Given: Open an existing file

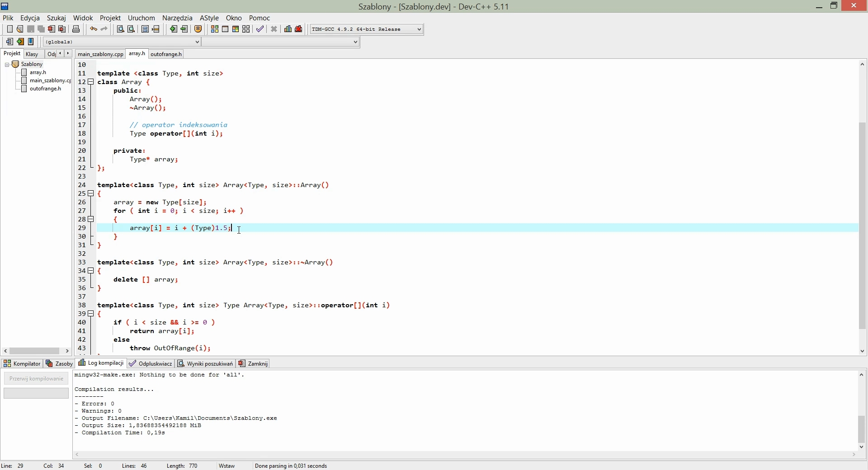Looking at the screenshot, I should coord(20,29).
